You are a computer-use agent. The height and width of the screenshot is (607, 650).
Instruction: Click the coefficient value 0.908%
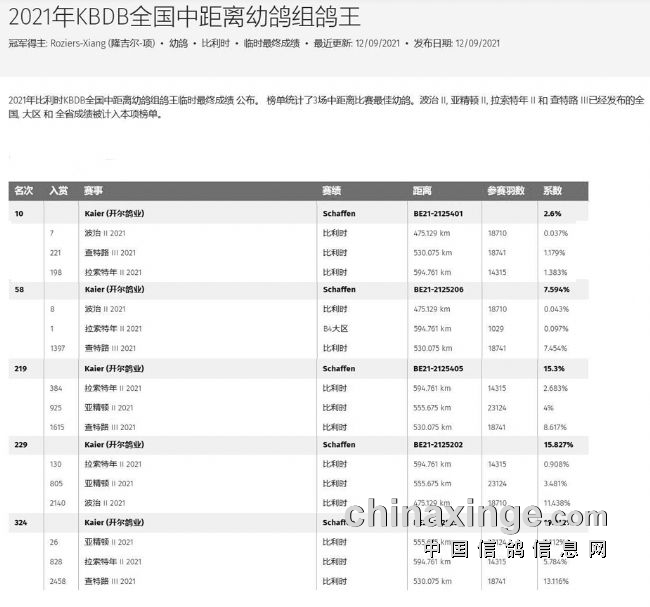click(556, 464)
